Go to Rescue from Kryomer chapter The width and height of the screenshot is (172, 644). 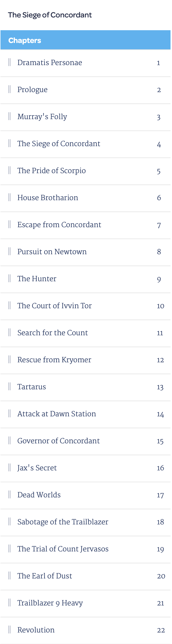coord(86,360)
